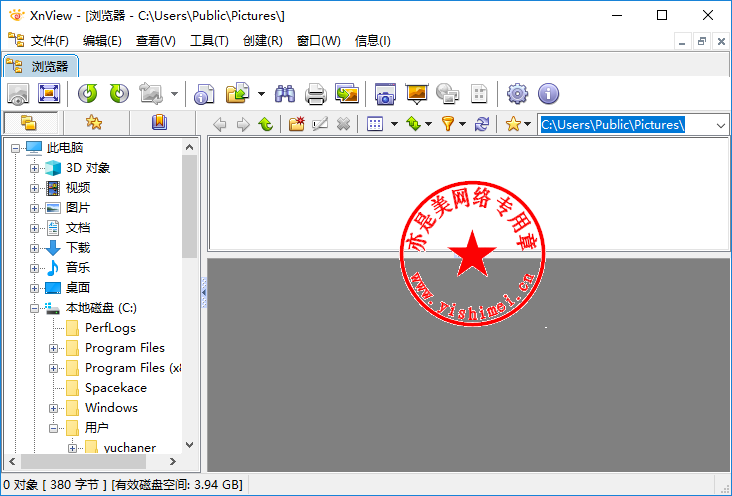Launch Search with binoculars icon
The image size is (732, 496).
tap(285, 94)
